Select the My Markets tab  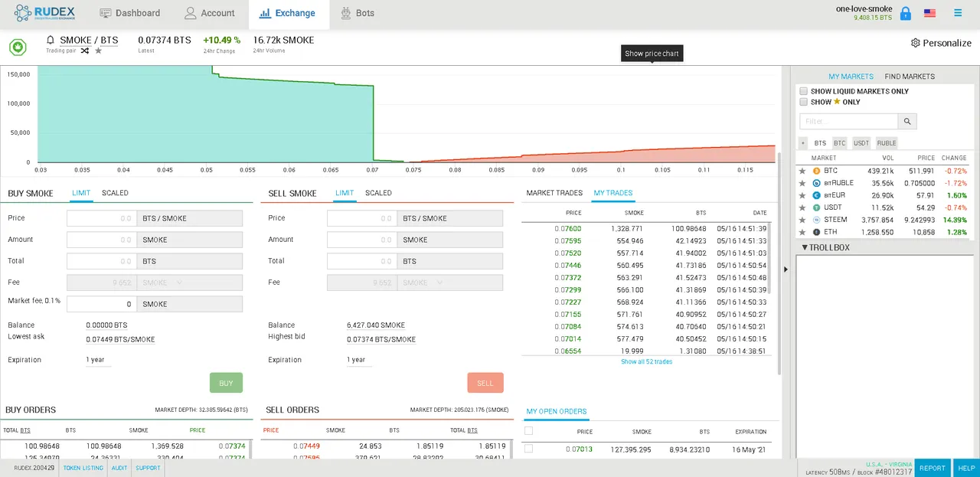point(851,77)
